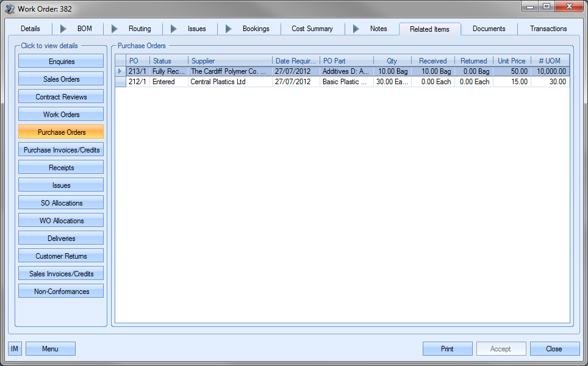The width and height of the screenshot is (588, 366).
Task: Show related Sales Orders
Action: [61, 79]
